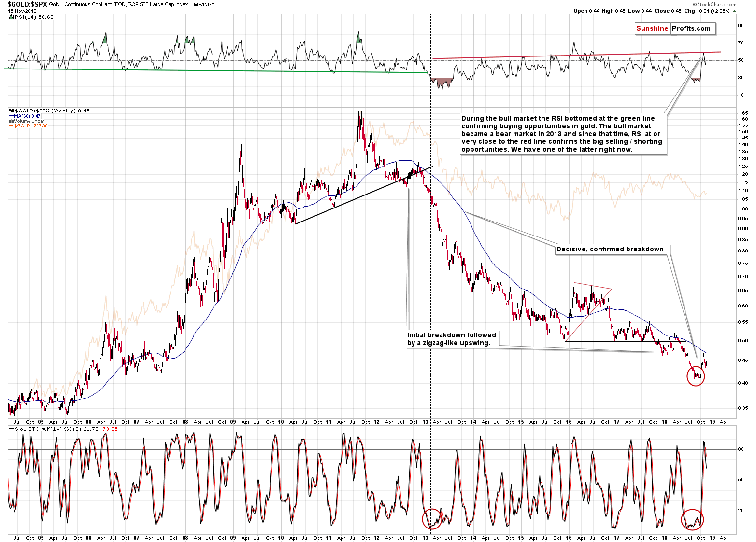Screen dimensions: 756x542
Task: Click the RSI(14) indicator icon
Action: (x=12, y=17)
